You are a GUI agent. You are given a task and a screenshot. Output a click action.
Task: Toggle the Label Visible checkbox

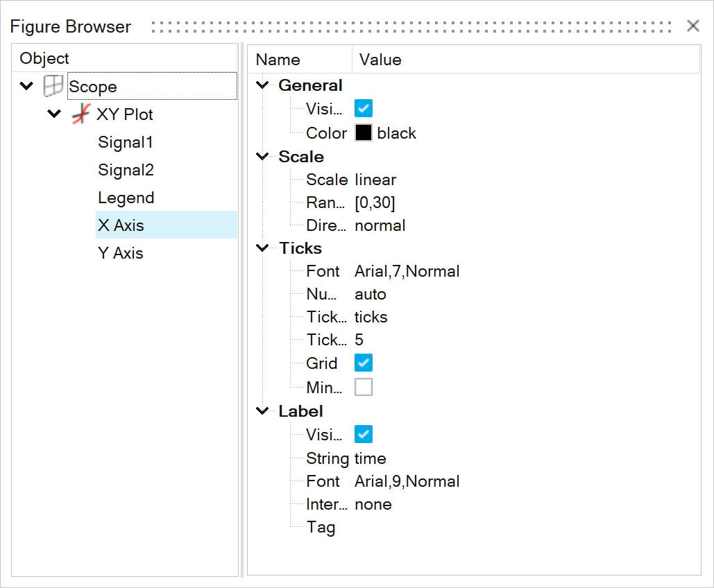(364, 435)
